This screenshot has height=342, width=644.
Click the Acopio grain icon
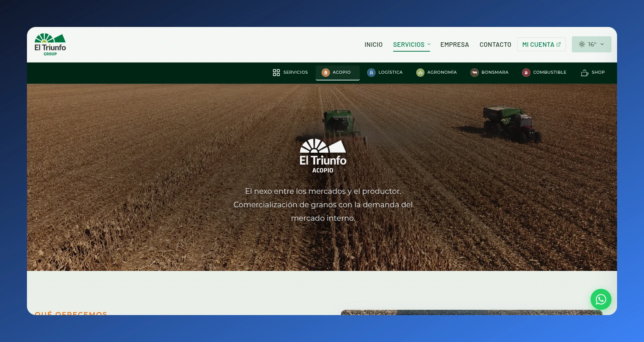pyautogui.click(x=326, y=73)
